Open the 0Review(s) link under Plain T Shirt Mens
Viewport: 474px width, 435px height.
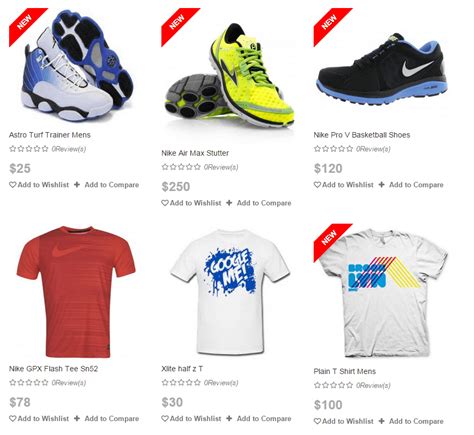tap(373, 385)
